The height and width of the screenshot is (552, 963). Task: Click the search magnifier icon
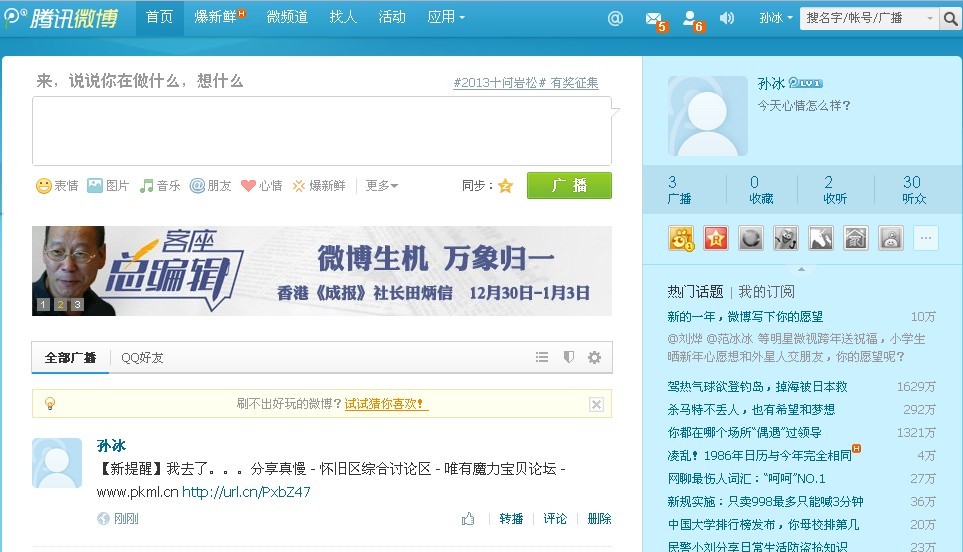tap(950, 18)
